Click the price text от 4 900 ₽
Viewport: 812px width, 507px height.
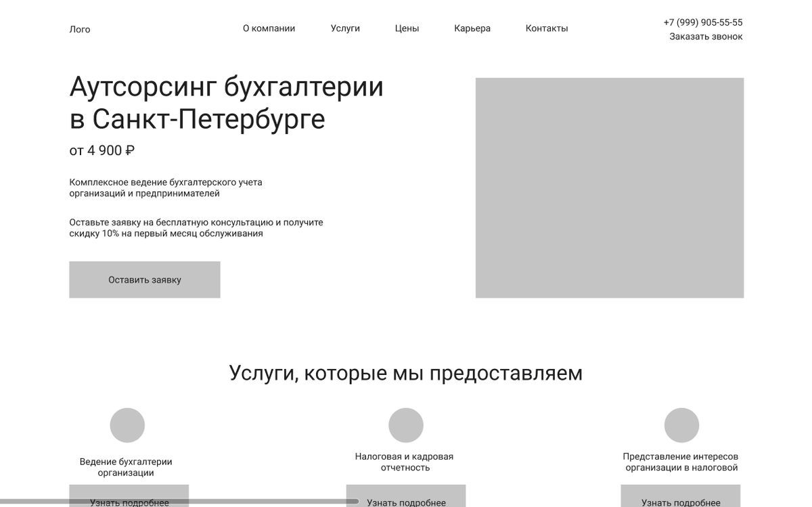tap(102, 150)
